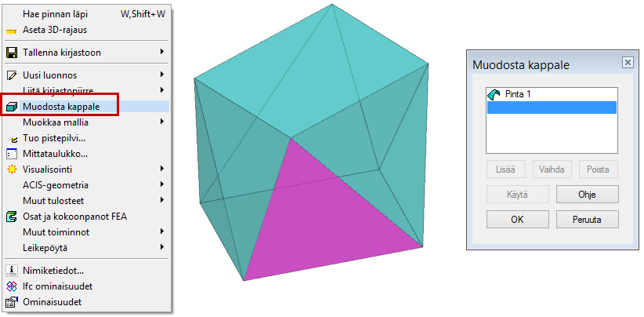Image resolution: width=644 pixels, height=317 pixels.
Task: Click the Pinta 1 surface icon in list
Action: (x=494, y=95)
